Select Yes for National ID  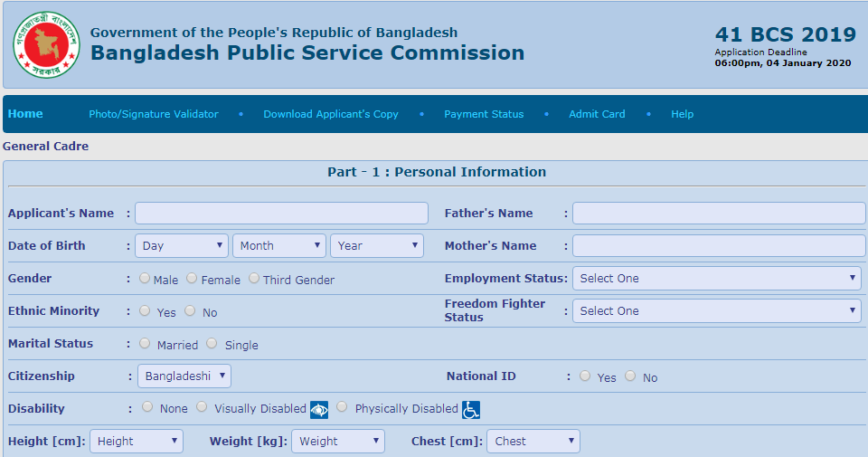tap(585, 376)
